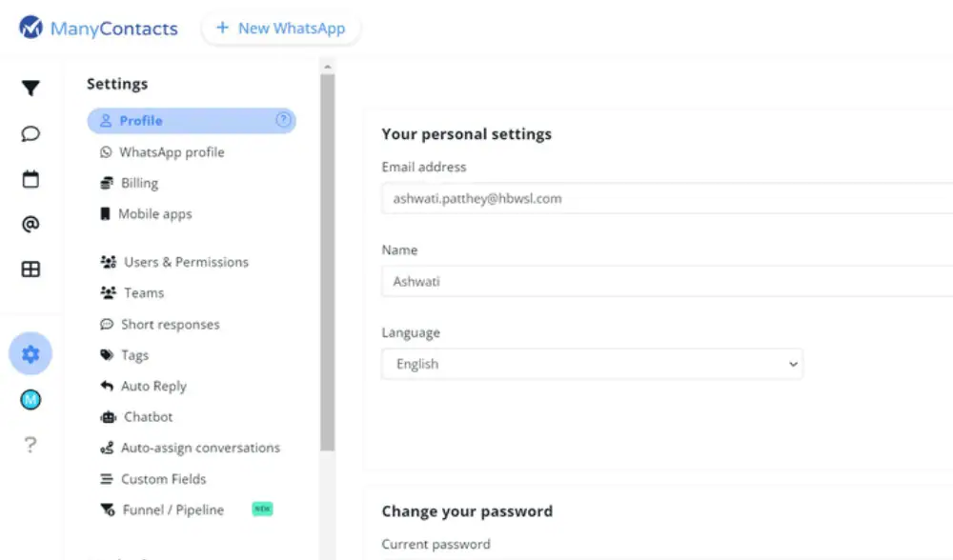Open the chat bubble conversations icon
This screenshot has width=953, height=560.
point(30,133)
